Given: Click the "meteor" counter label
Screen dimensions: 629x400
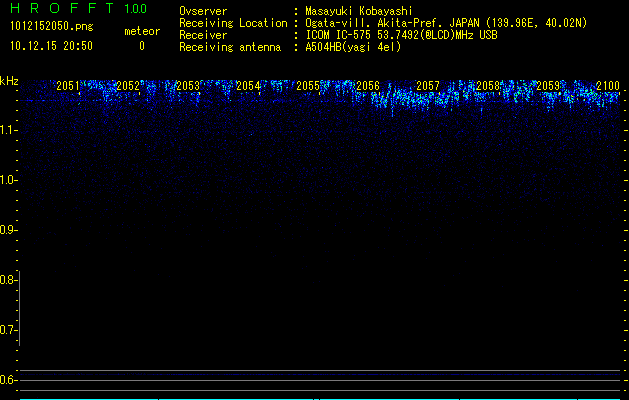Looking at the screenshot, I should tap(142, 31).
